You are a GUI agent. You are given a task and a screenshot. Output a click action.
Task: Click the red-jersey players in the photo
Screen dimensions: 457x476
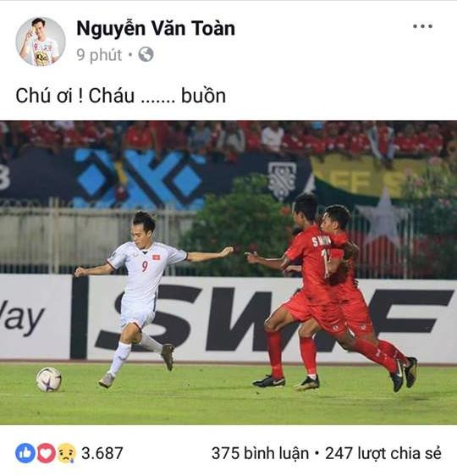331,291
